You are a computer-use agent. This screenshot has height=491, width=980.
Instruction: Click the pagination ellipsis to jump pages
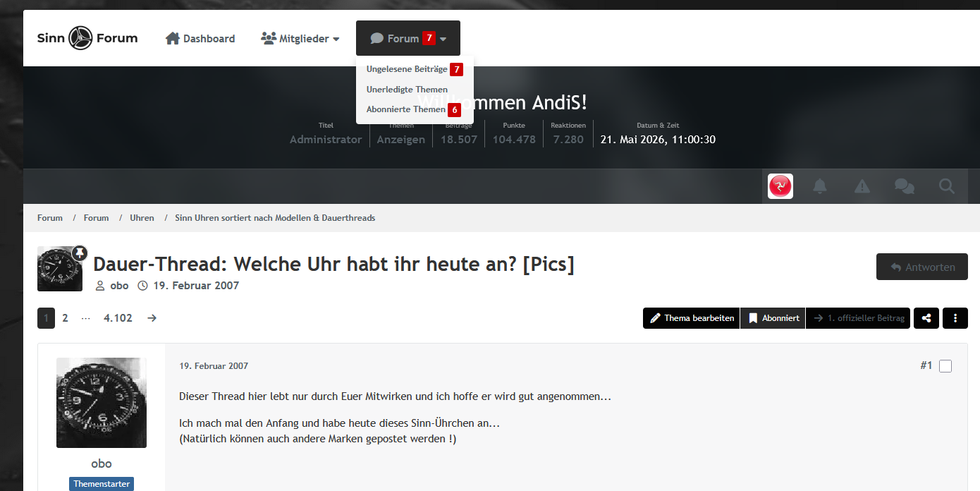pyautogui.click(x=86, y=318)
